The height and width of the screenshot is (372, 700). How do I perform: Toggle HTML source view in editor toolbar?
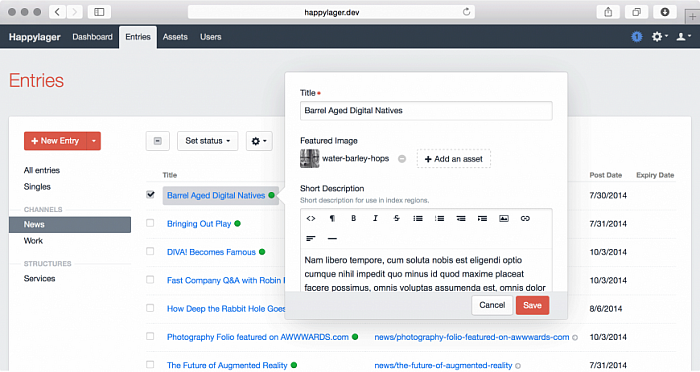coord(311,218)
